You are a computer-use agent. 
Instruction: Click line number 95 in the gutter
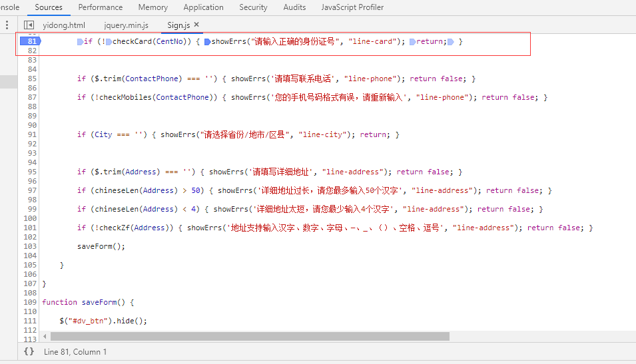tap(32, 172)
